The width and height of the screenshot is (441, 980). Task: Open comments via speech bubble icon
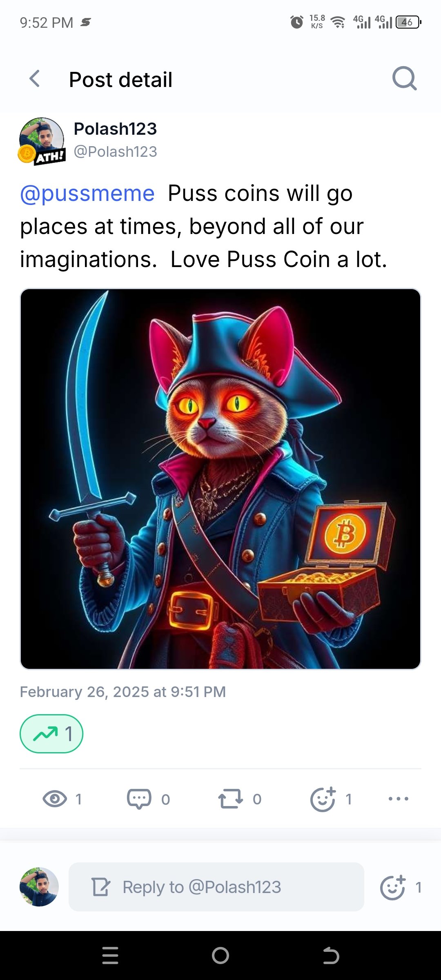(x=139, y=799)
